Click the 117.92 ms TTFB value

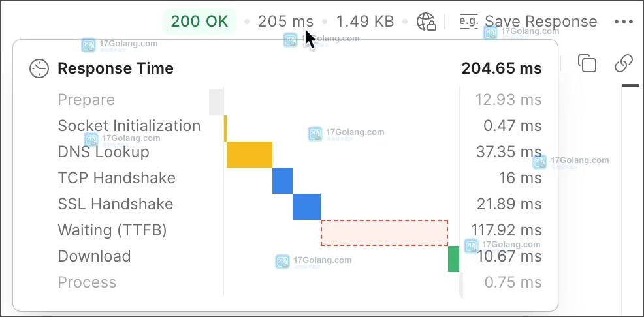(x=506, y=230)
